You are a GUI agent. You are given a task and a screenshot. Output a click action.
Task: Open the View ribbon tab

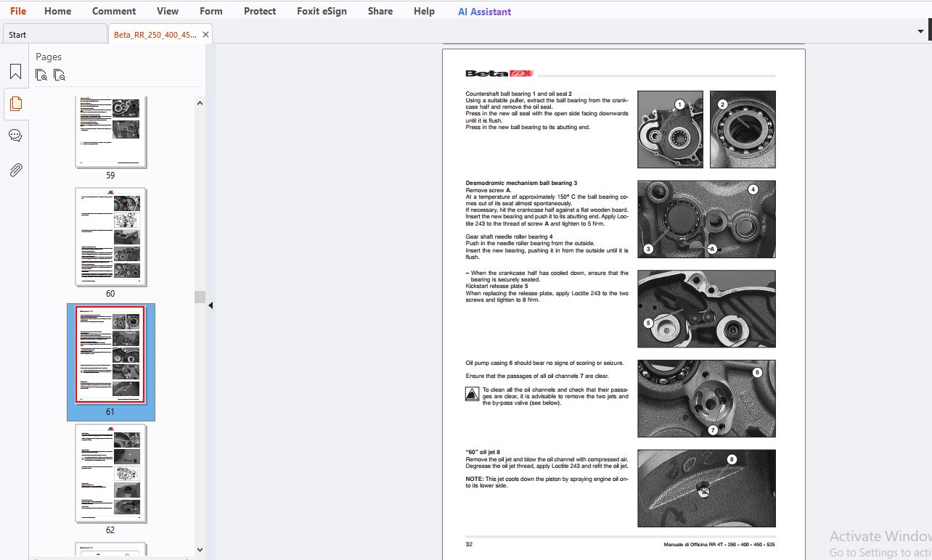tap(168, 11)
